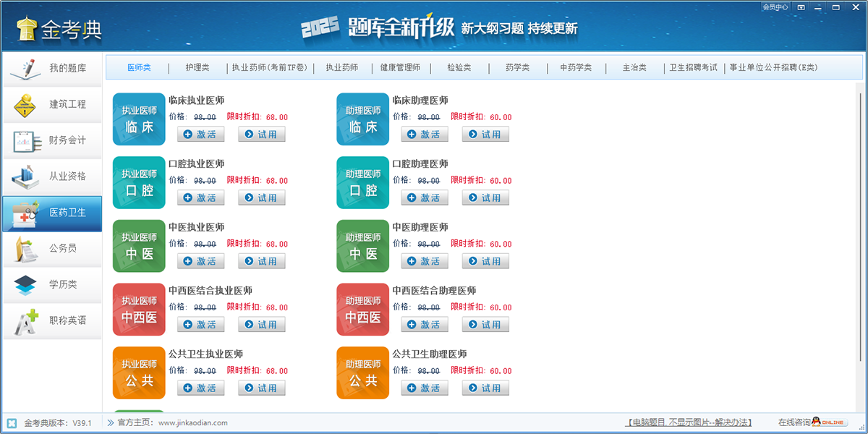Screen dimensions: 868x434
Task: Switch to the 中药学类 tab
Action: pos(576,68)
